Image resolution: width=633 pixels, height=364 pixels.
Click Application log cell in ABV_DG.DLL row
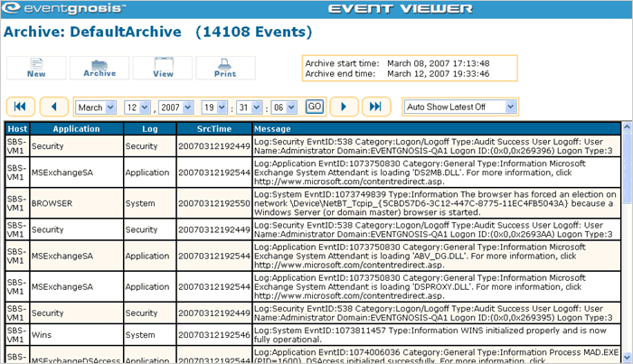tap(150, 256)
